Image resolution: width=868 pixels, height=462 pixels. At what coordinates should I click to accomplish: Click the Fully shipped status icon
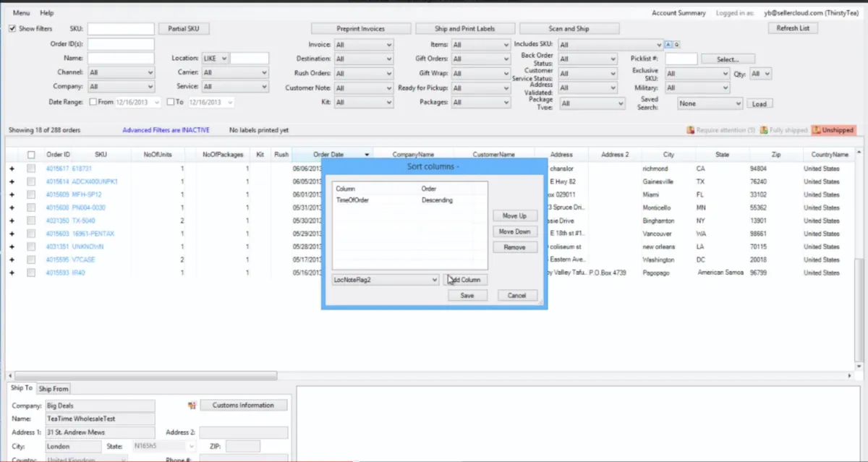764,130
